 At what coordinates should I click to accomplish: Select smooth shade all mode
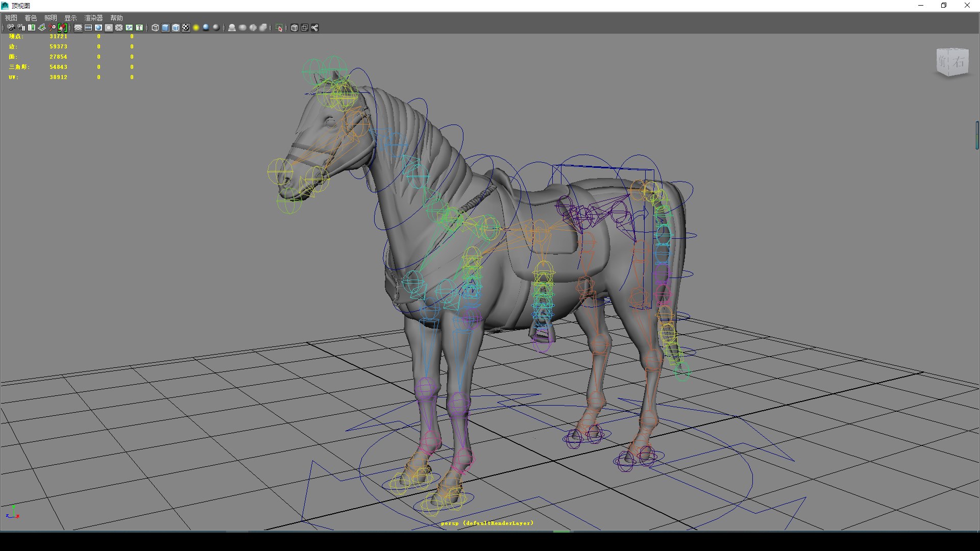165,28
